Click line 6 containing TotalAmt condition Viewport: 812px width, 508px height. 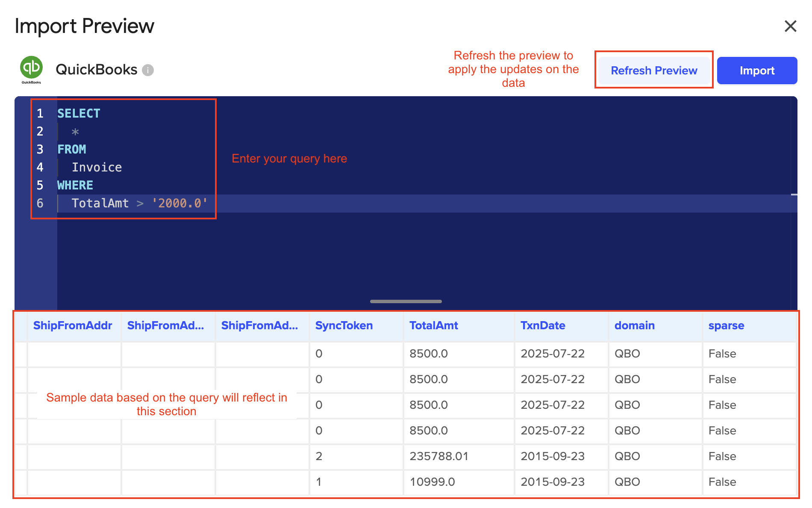coord(140,203)
